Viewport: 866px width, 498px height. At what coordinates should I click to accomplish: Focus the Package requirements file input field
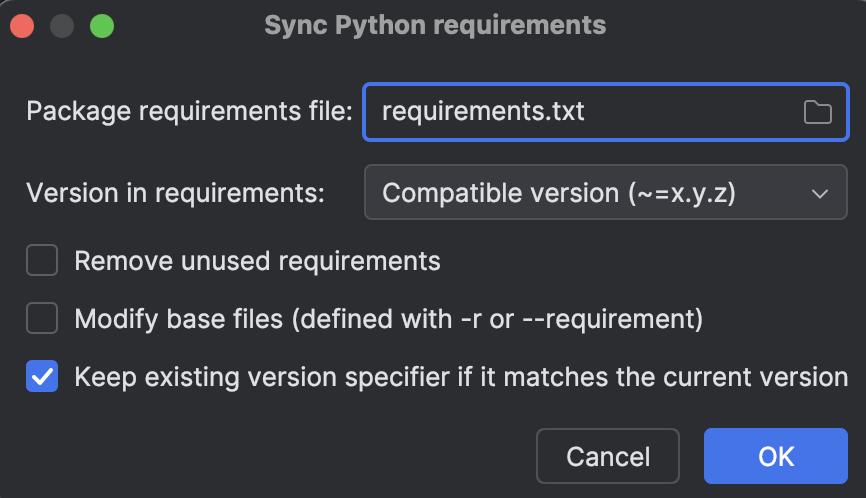[x=606, y=112]
